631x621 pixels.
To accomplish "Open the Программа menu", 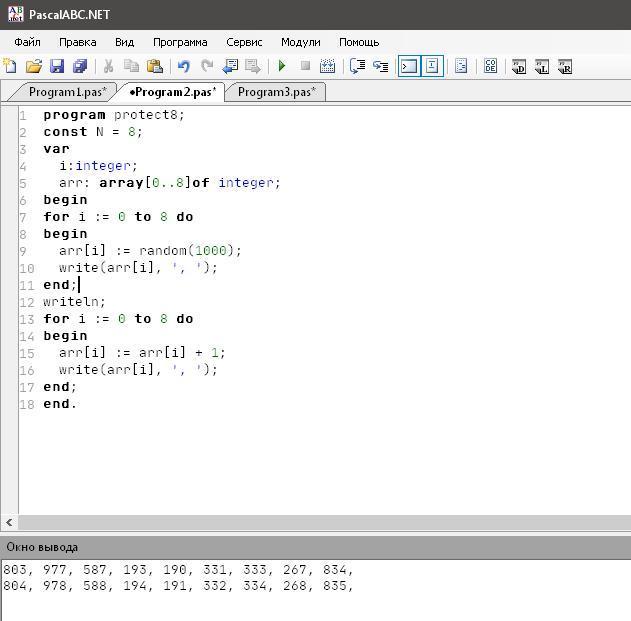I will (180, 42).
